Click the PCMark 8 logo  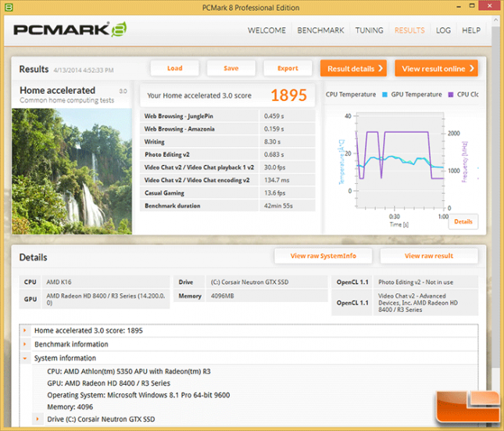click(x=70, y=30)
